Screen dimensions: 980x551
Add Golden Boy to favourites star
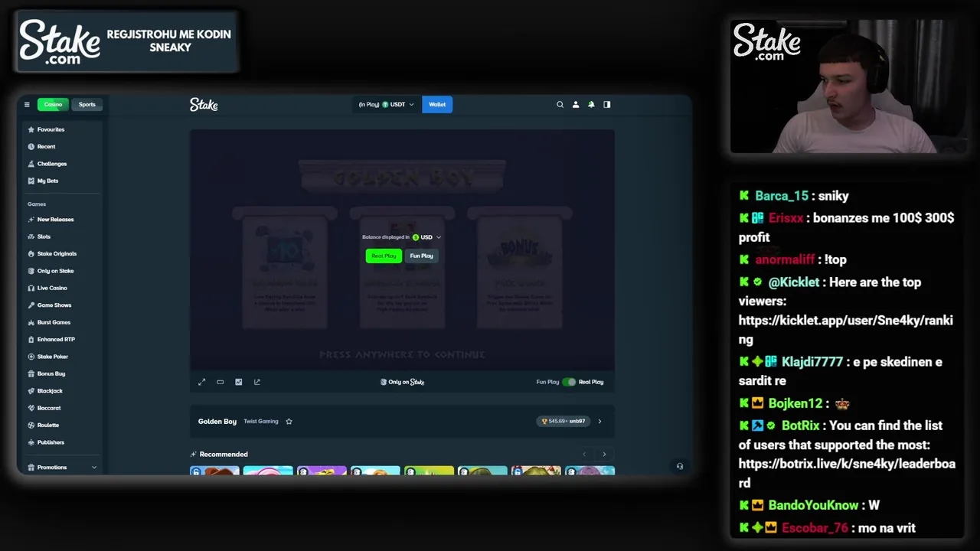(x=289, y=422)
